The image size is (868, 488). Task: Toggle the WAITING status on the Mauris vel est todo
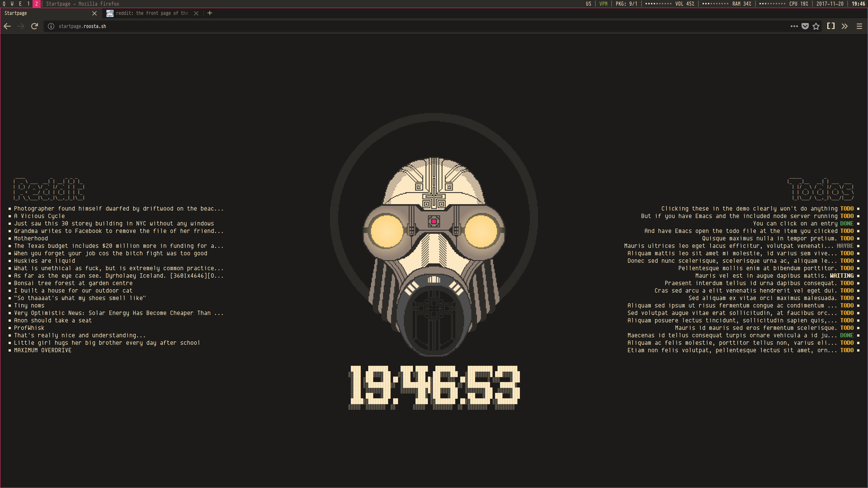(841, 276)
